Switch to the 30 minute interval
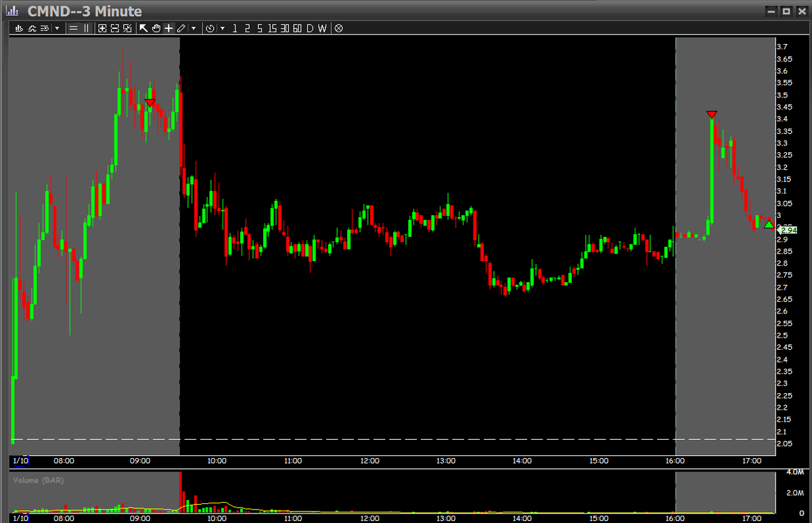The width and height of the screenshot is (812, 523). click(x=285, y=28)
